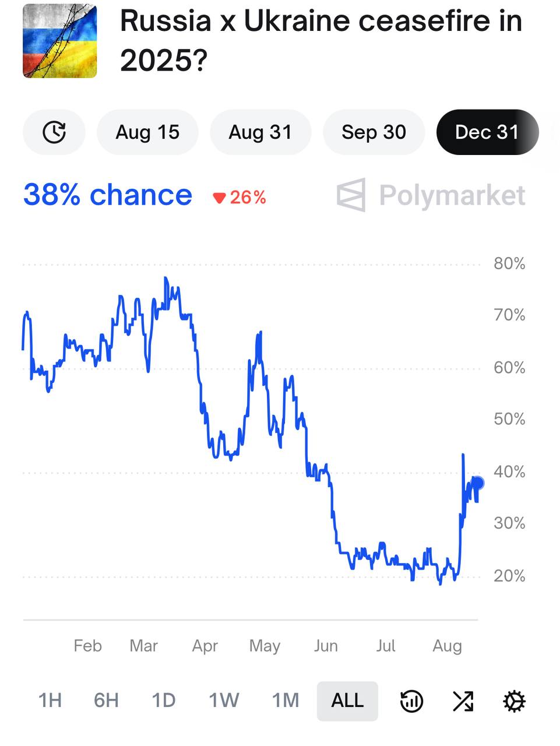Screen dimensions: 560x746
Task: Choose the 1W time range
Action: pyautogui.click(x=224, y=701)
